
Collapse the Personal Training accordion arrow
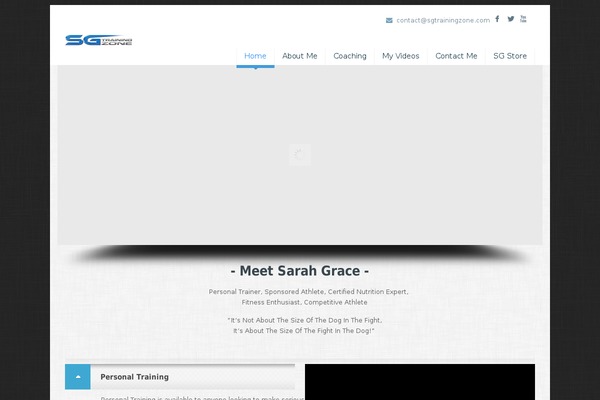point(78,377)
